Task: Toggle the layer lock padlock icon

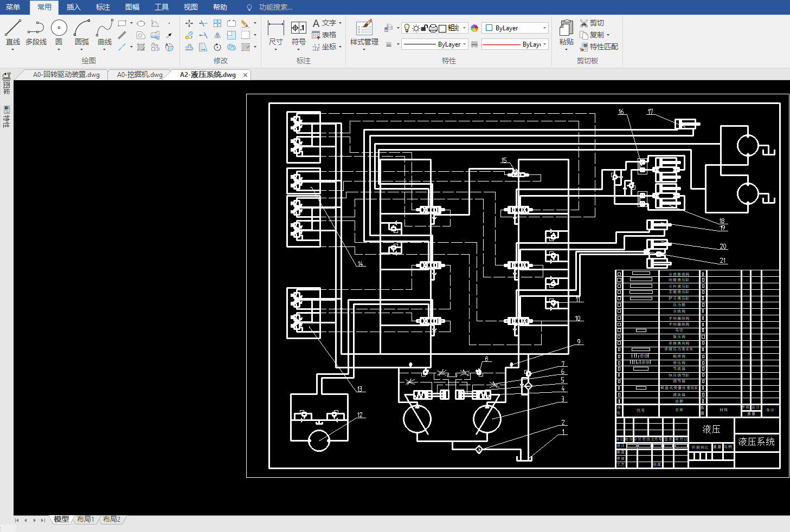Action: (425, 28)
